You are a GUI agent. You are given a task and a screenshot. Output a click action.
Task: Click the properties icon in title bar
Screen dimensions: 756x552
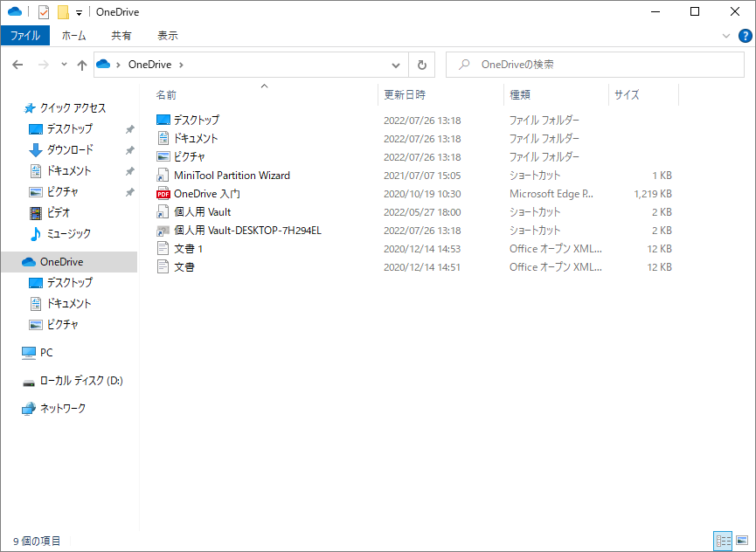point(44,12)
